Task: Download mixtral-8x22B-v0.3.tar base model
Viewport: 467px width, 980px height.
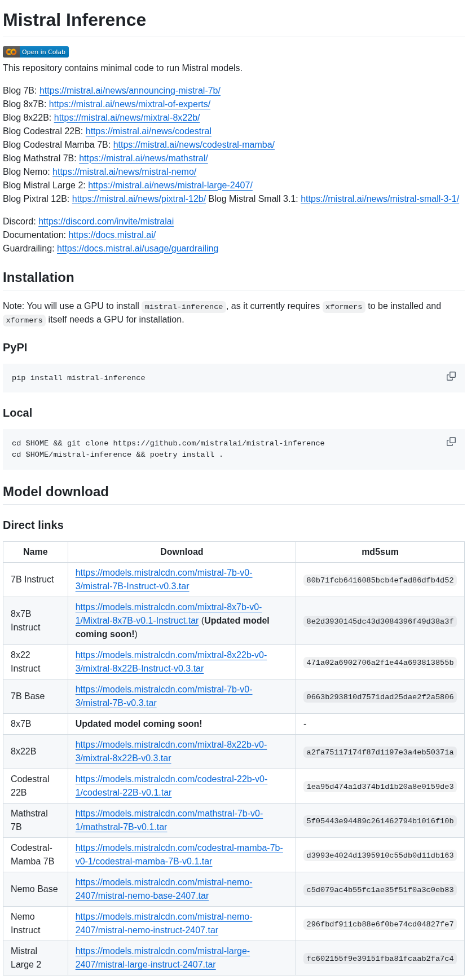Action: [171, 752]
